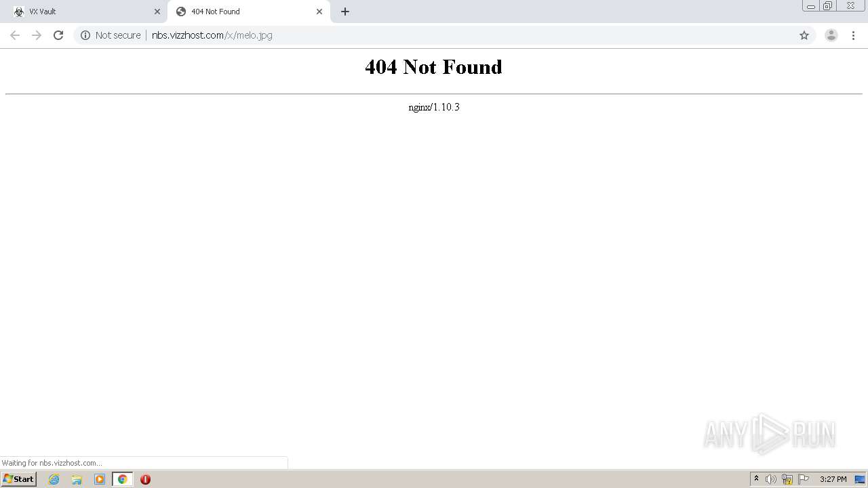Close the 404 Not Found tab
The image size is (868, 488).
pos(319,12)
